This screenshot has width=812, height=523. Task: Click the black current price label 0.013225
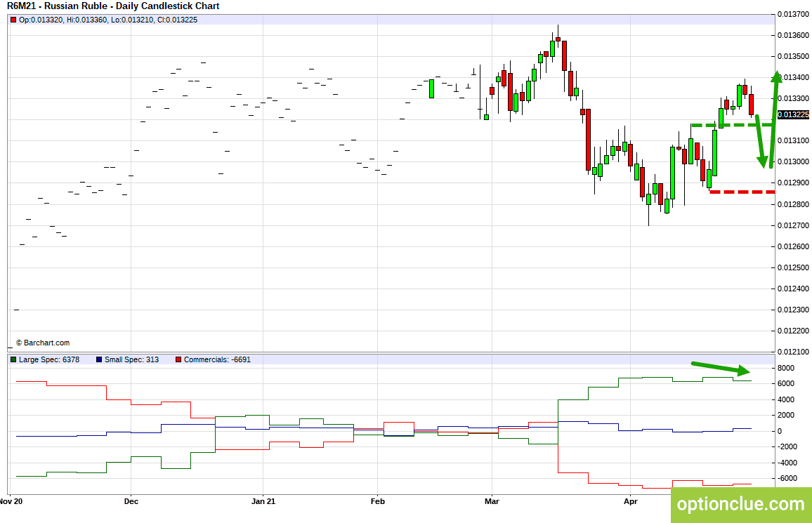tap(793, 115)
